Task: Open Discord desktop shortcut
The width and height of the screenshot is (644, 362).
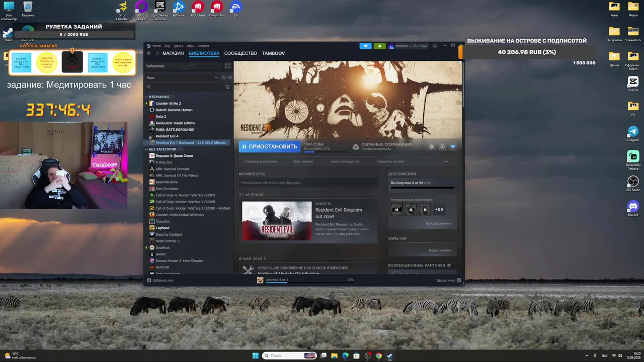Action: pyautogui.click(x=633, y=209)
